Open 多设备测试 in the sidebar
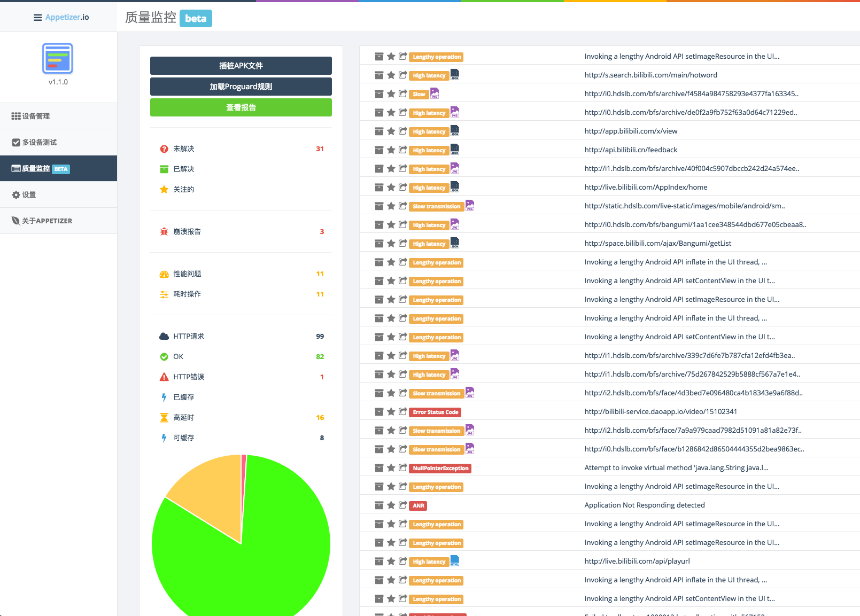Image resolution: width=860 pixels, height=616 pixels. [x=59, y=142]
